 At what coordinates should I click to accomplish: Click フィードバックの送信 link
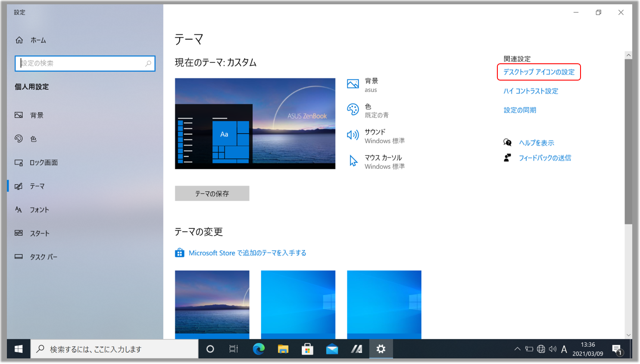point(545,158)
